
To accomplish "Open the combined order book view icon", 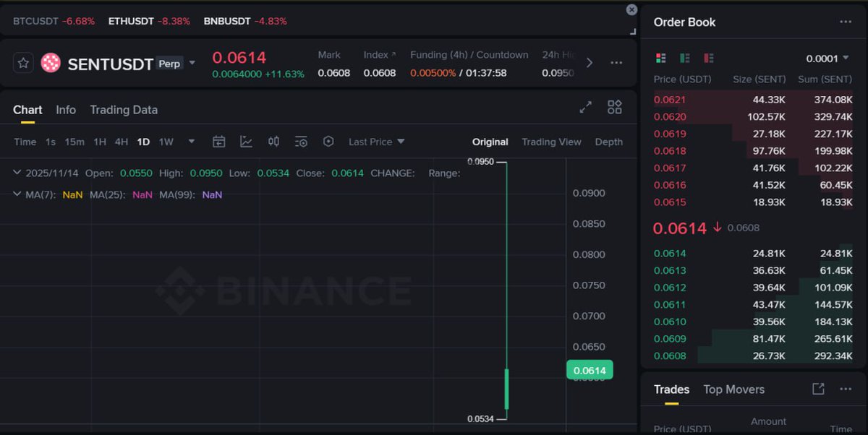I will point(660,58).
